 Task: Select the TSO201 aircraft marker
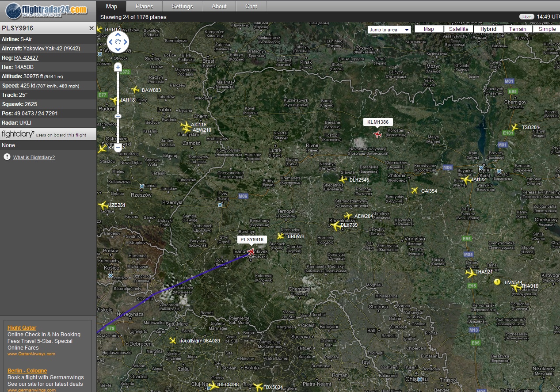[x=514, y=127]
